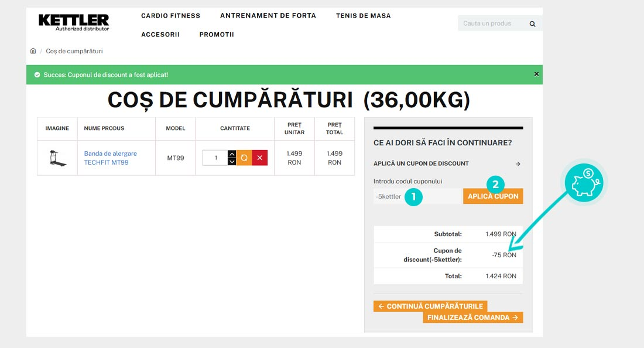644x348 pixels.
Task: Click the Kettler logo
Action: 74,22
